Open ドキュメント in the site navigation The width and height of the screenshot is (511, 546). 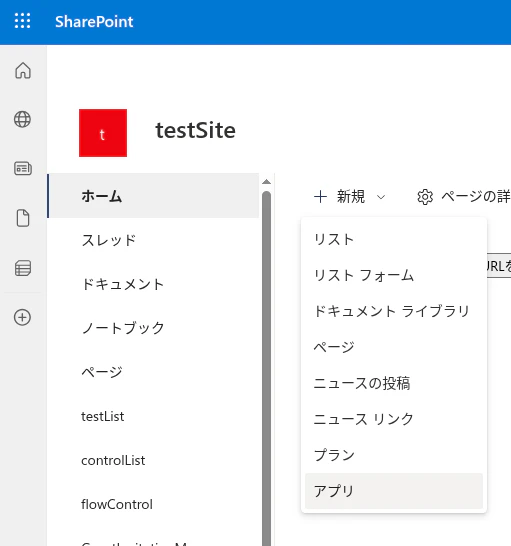click(123, 284)
